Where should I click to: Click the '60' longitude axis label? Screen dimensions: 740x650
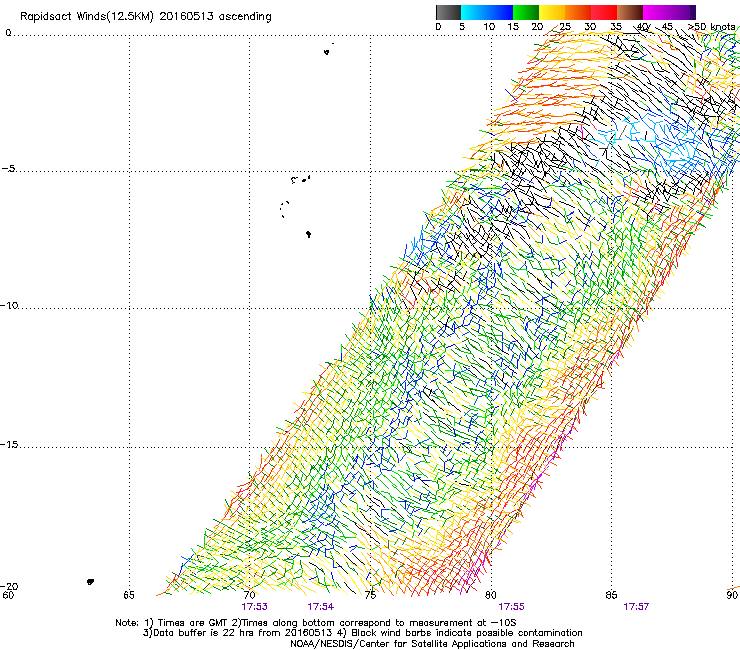[8, 595]
